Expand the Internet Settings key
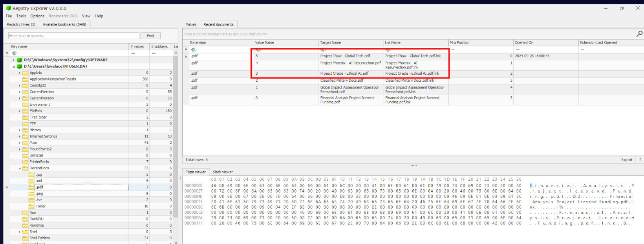Viewport: 644px width, 244px height. click(20, 136)
